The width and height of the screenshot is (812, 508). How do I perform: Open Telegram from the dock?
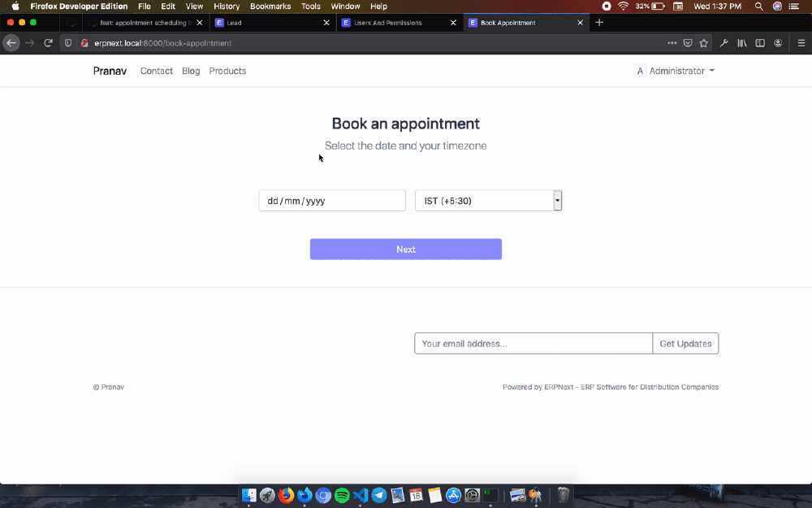(379, 495)
